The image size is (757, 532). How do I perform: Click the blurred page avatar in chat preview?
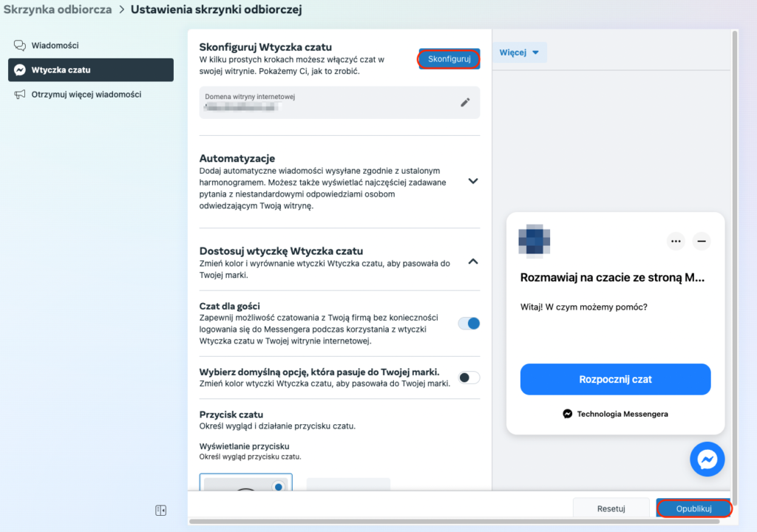pos(534,240)
